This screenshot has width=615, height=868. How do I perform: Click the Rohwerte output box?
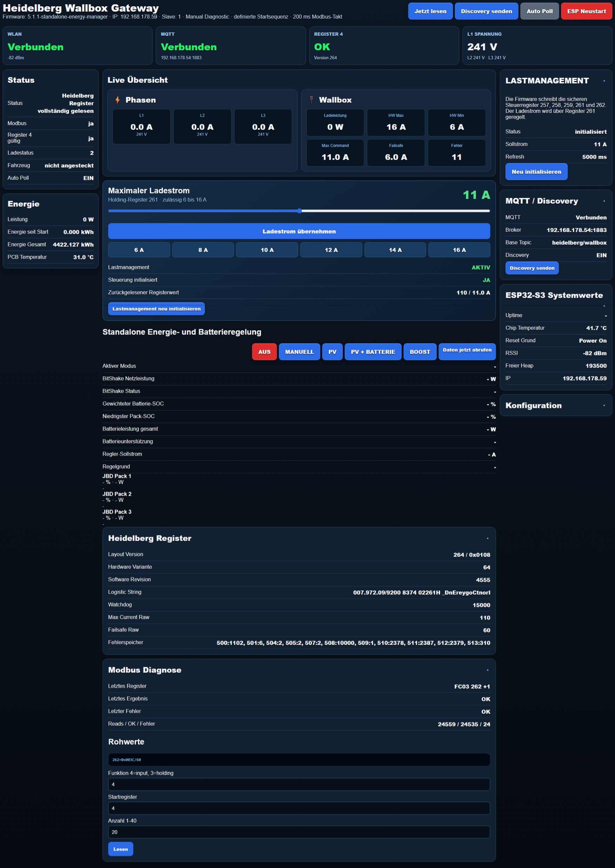(299, 759)
